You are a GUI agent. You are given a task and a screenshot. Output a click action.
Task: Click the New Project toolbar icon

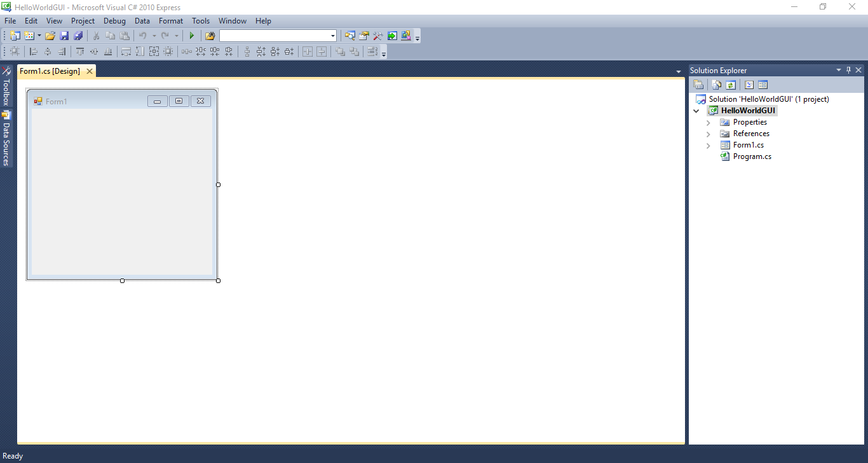pyautogui.click(x=15, y=36)
